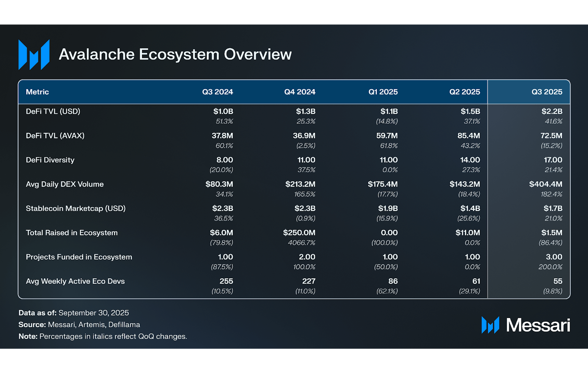Click the Messari, Artemis, Defillama source text
The height and width of the screenshot is (373, 588).
94,324
